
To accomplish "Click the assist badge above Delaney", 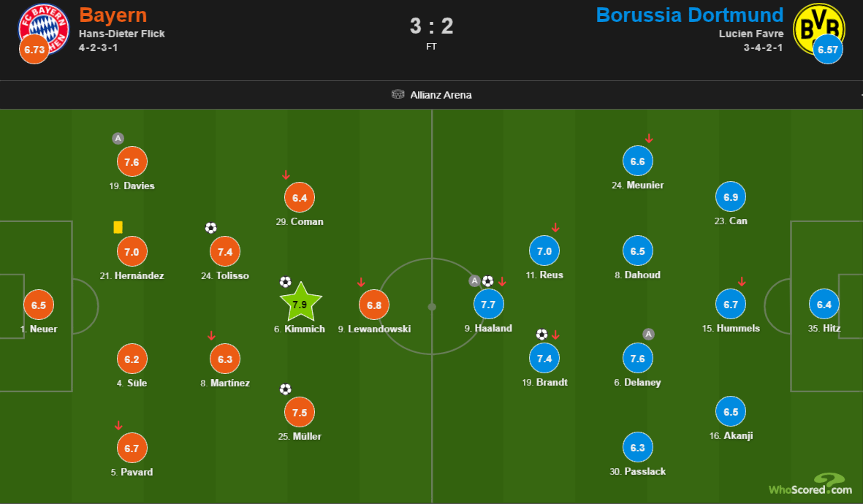I will pos(648,334).
